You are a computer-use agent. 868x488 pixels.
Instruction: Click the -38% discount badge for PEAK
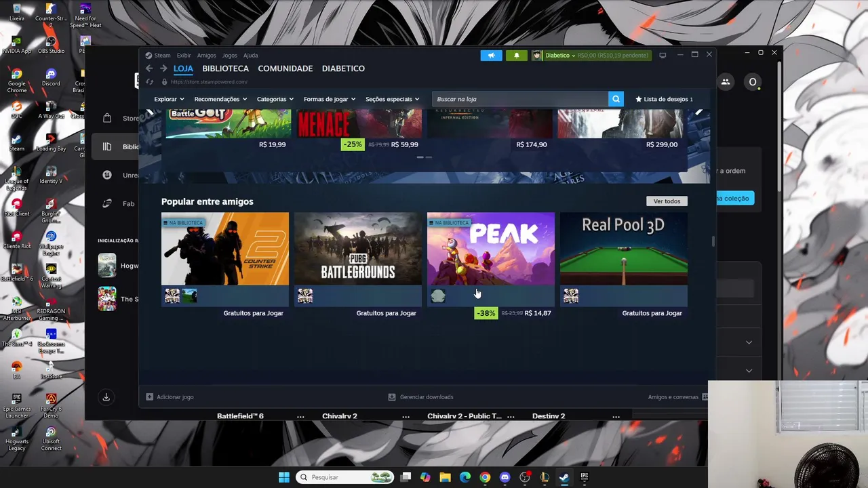click(486, 313)
